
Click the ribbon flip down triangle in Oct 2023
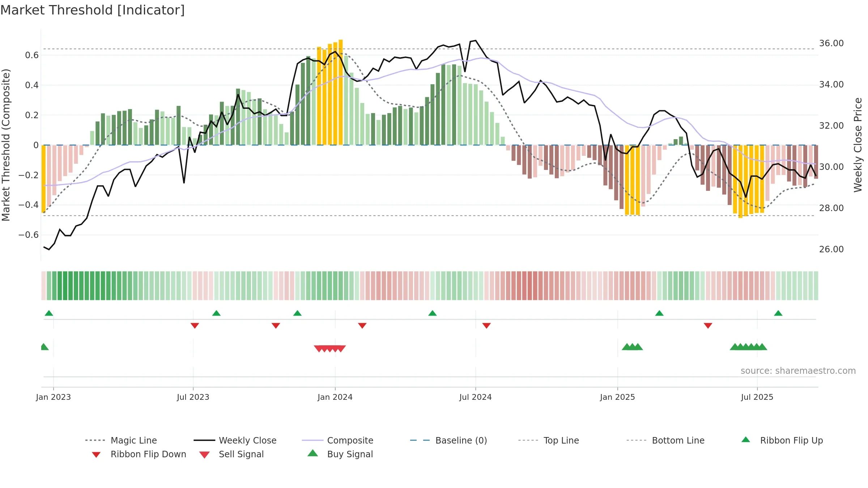tap(276, 326)
